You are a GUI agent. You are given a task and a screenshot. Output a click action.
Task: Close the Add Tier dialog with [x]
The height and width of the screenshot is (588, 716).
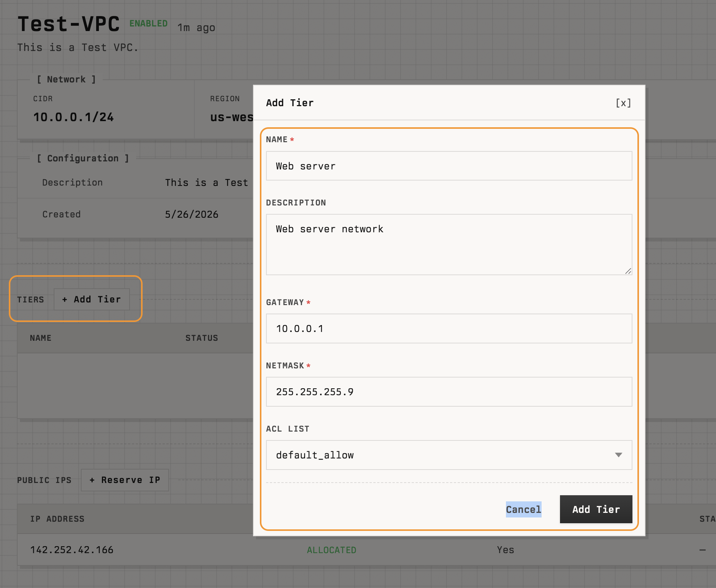(x=623, y=103)
